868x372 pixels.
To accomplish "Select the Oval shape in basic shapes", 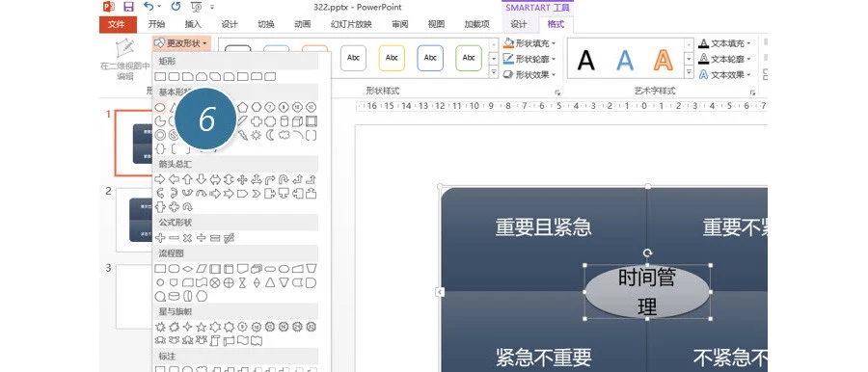I will (x=160, y=107).
